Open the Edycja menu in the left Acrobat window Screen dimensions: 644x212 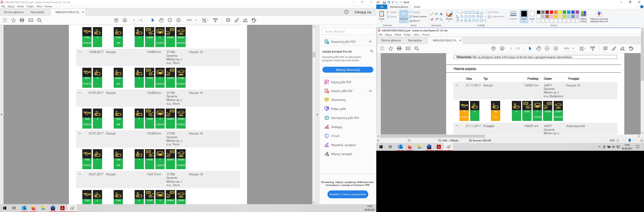click(x=11, y=6)
